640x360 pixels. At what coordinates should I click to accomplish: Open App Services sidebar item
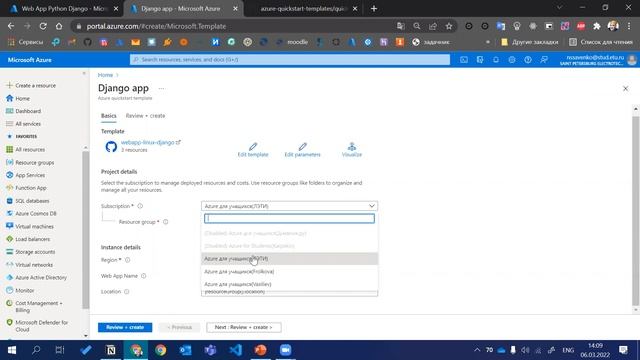point(26,175)
